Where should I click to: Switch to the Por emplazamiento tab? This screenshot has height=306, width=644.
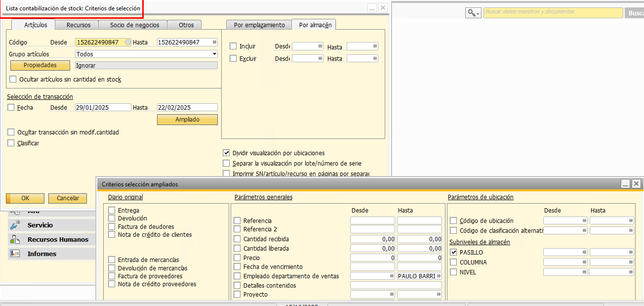259,25
